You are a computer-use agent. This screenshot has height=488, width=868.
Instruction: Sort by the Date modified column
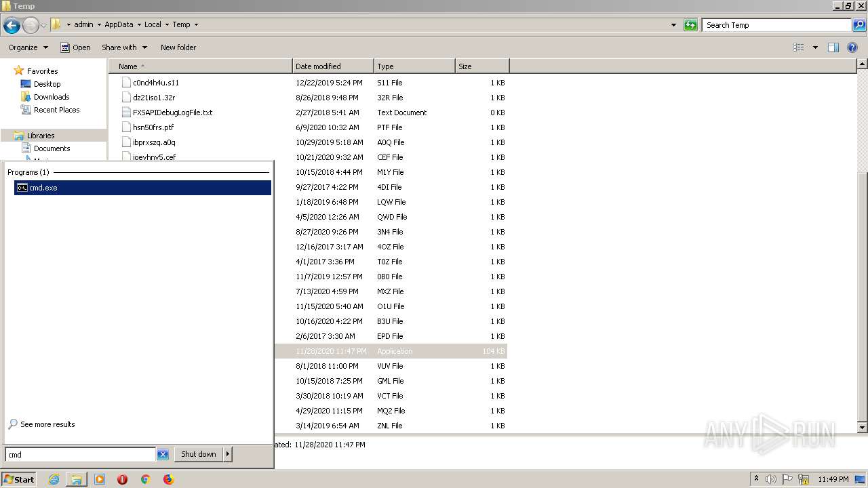(x=333, y=66)
